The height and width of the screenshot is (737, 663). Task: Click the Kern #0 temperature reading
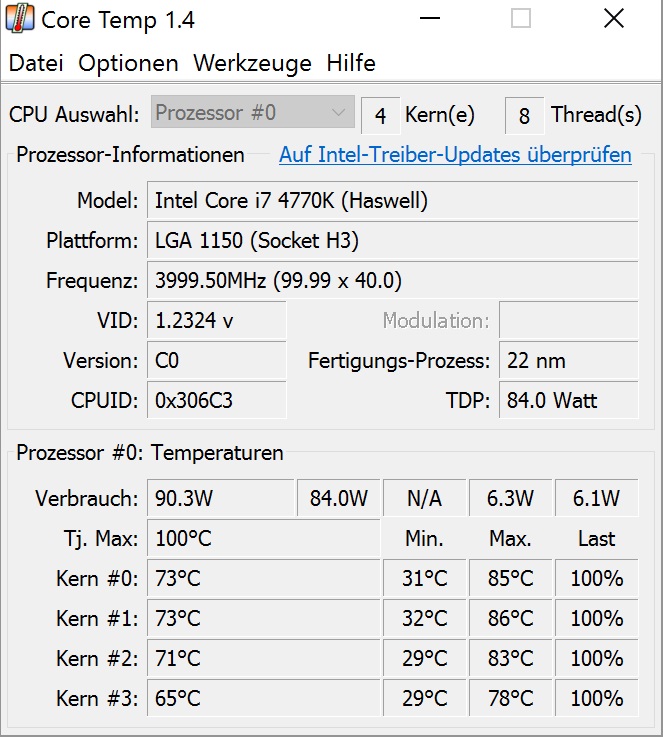[x=264, y=579]
